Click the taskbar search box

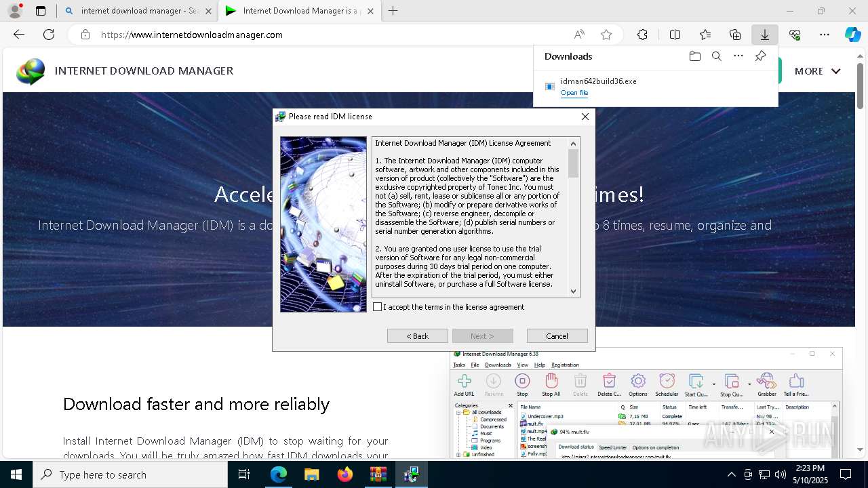pos(130,474)
